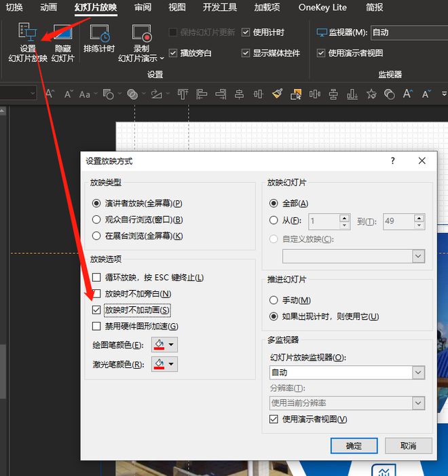Click the align left icon
This screenshot has height=476, width=448.
pyautogui.click(x=202, y=94)
